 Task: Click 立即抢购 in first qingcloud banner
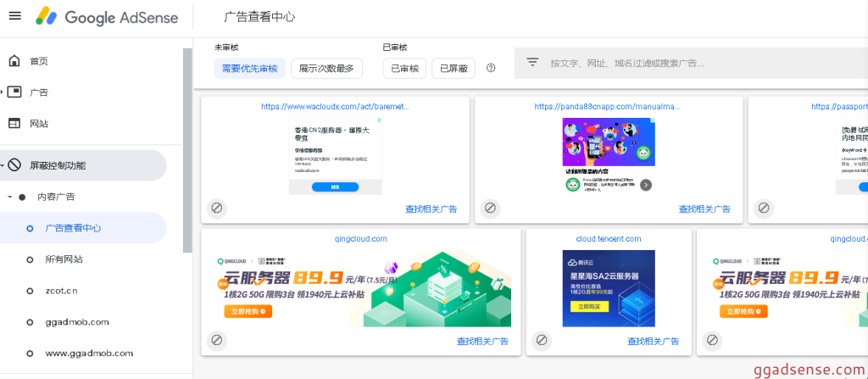pyautogui.click(x=248, y=311)
